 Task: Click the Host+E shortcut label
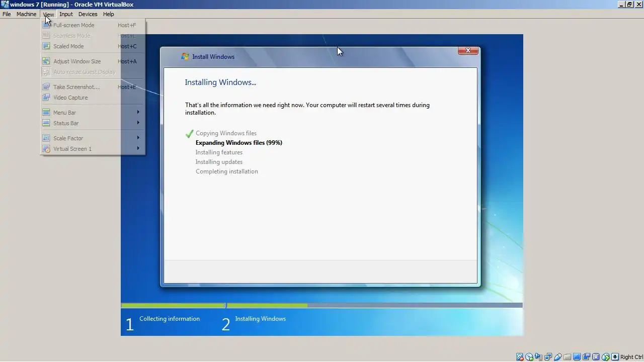pos(127,87)
